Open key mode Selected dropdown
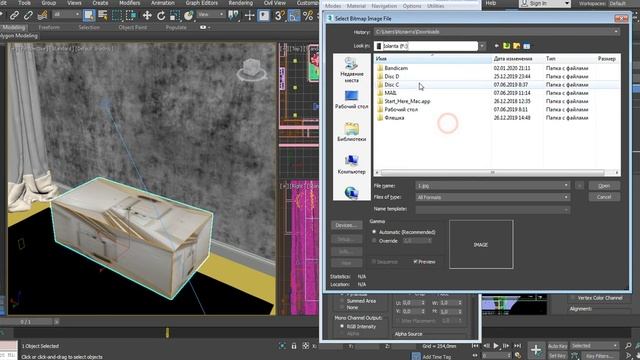The image size is (640, 360). (594, 346)
